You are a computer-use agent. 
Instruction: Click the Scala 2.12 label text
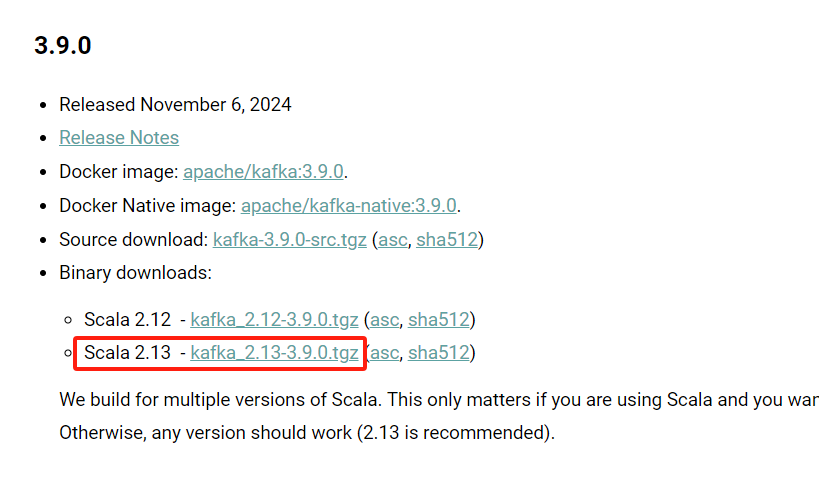(128, 320)
